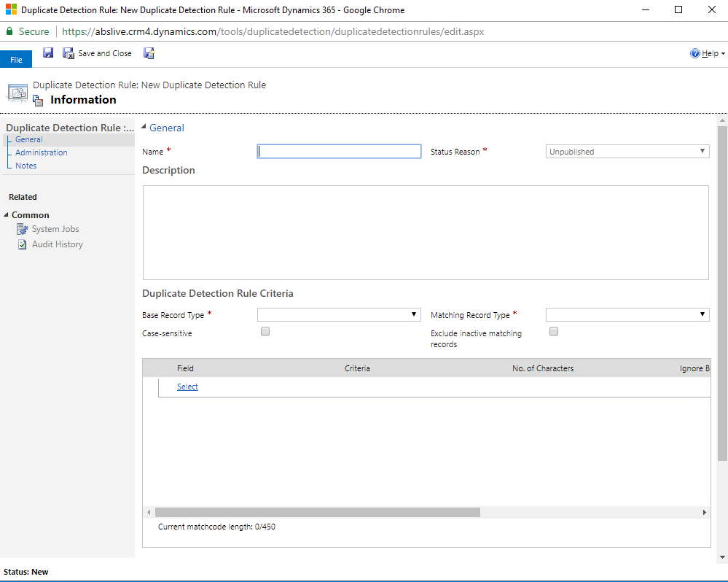
Task: Click the Save and Close icon
Action: click(x=69, y=53)
